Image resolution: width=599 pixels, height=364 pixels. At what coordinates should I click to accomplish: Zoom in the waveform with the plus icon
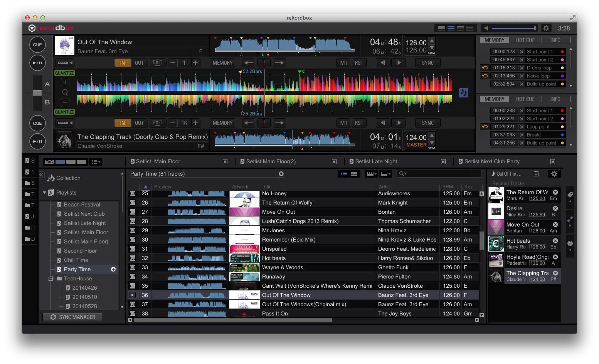65,82
